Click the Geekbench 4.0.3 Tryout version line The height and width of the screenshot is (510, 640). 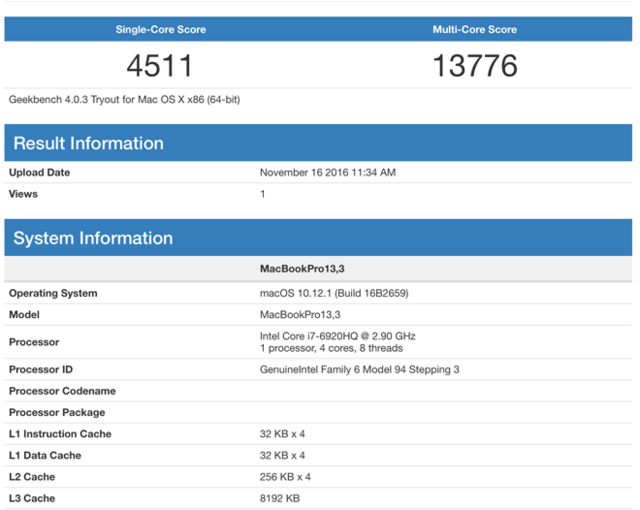[124, 100]
